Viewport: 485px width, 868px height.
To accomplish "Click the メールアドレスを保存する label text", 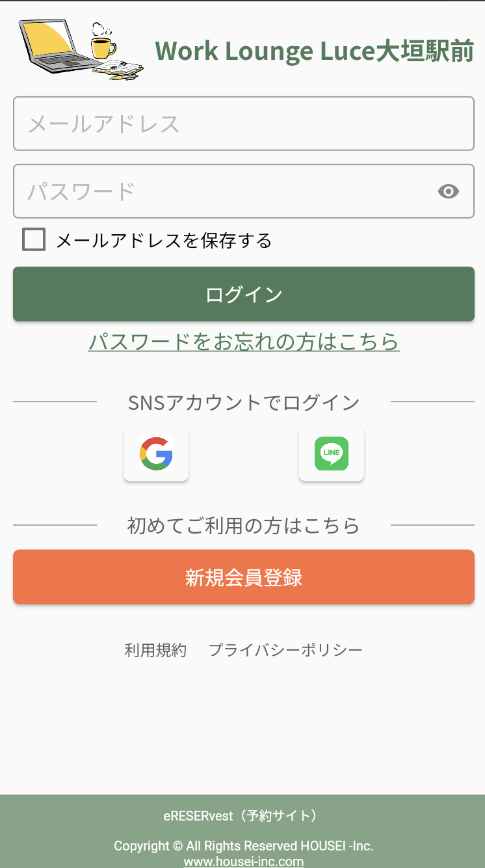I will click(x=164, y=241).
